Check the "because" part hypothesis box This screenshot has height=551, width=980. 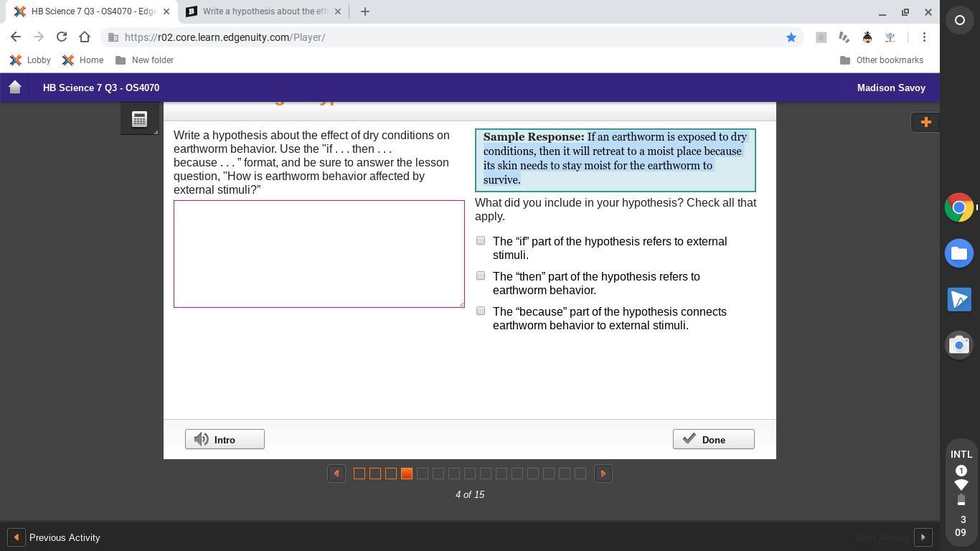click(481, 311)
